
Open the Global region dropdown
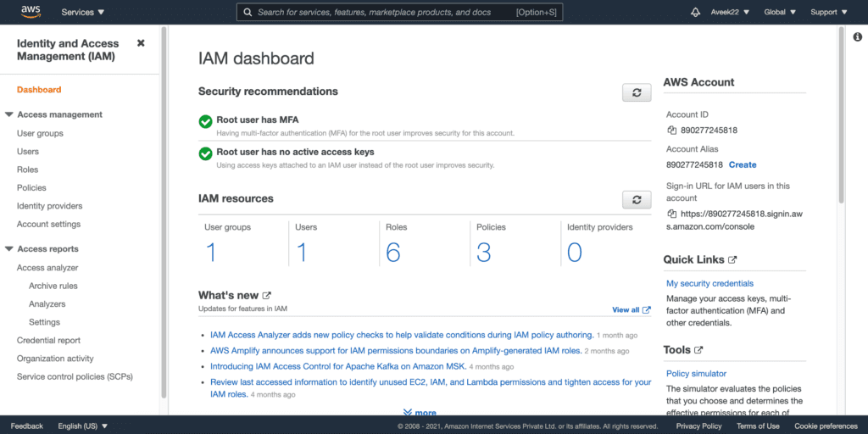[x=780, y=12]
